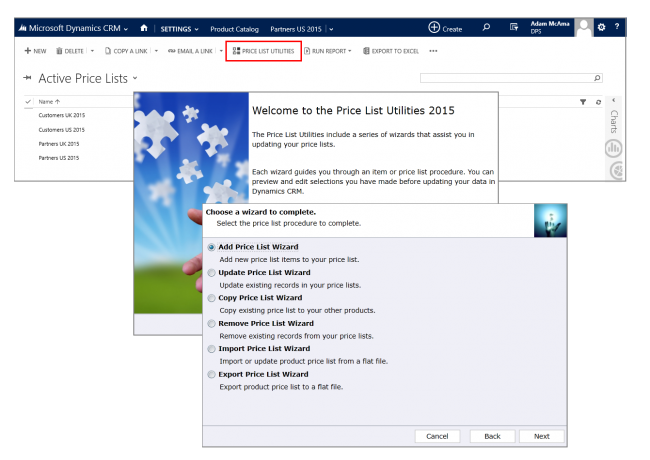Click the pin view icon
Viewport: 650px width, 460px height.
[27, 77]
